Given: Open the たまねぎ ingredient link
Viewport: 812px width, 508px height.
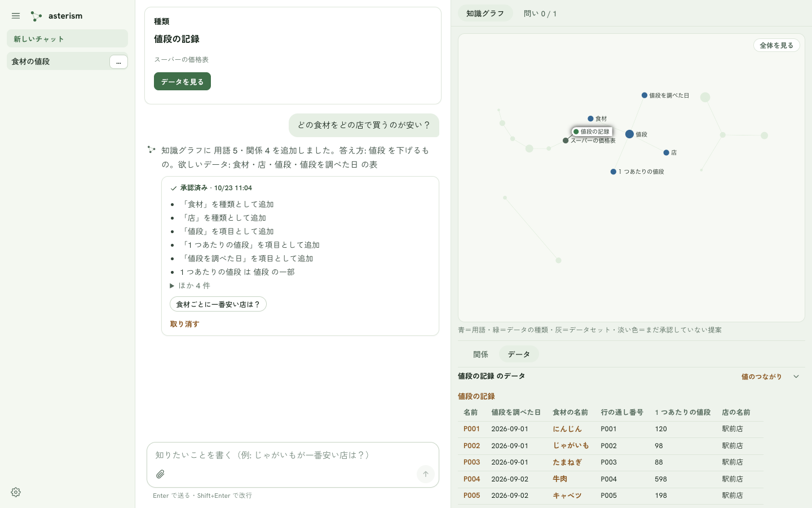Looking at the screenshot, I should (567, 462).
